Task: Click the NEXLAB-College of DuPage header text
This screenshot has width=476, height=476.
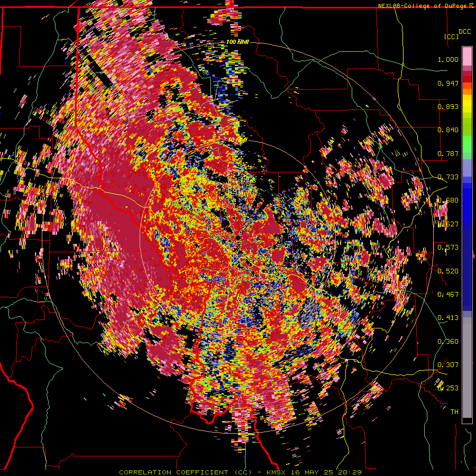Action: coord(423,6)
